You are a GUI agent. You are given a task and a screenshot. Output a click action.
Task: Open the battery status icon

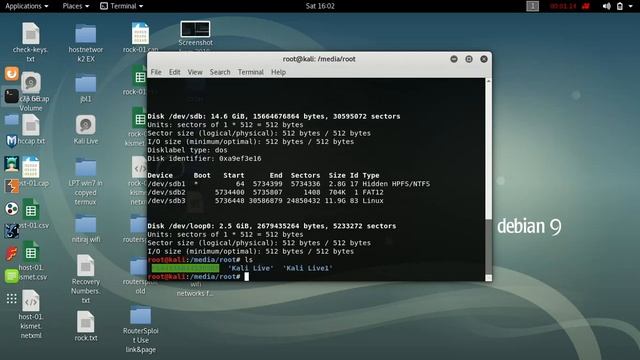click(620, 6)
